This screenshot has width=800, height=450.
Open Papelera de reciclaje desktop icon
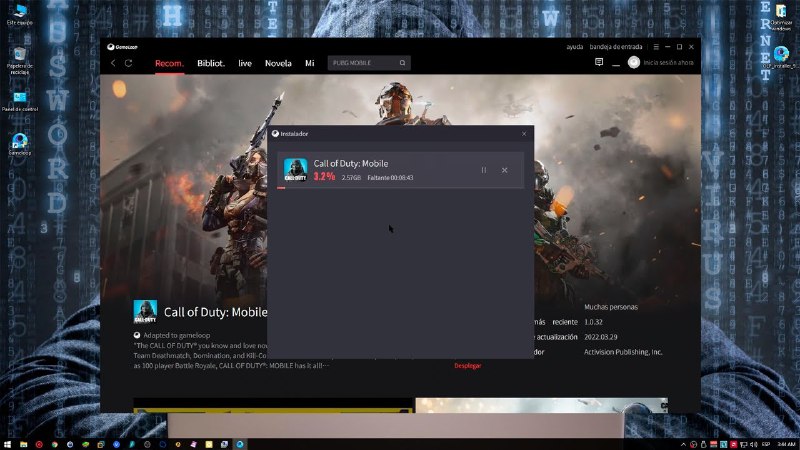tap(20, 61)
